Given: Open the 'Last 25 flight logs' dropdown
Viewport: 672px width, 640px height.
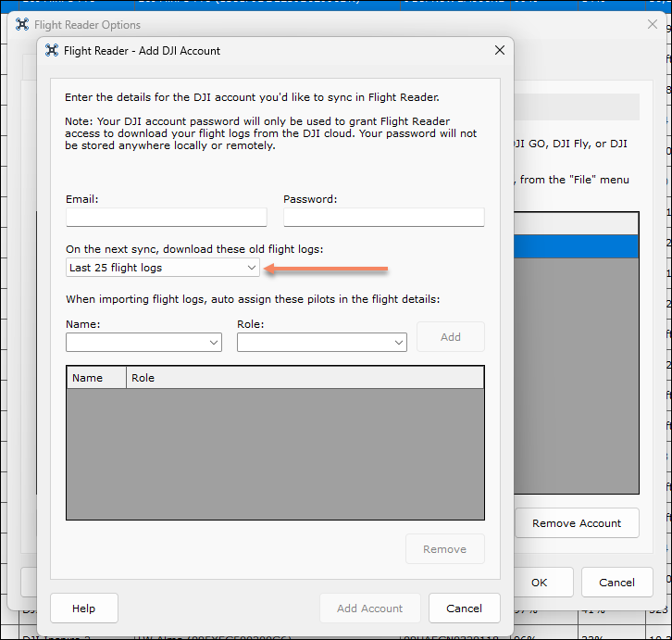Looking at the screenshot, I should coord(163,268).
